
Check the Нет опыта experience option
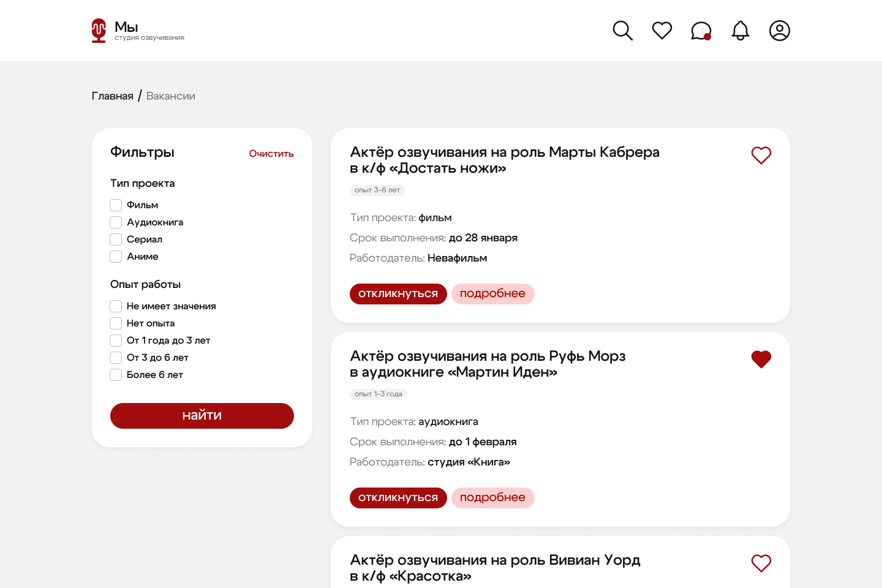(116, 323)
